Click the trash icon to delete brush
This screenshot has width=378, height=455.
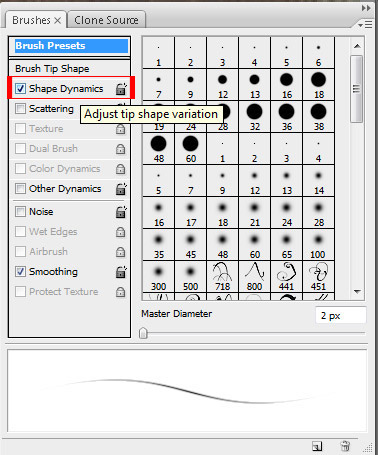pos(345,446)
